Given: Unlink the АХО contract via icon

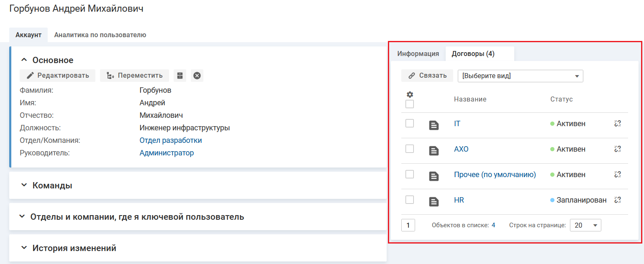Looking at the screenshot, I should coord(617,149).
